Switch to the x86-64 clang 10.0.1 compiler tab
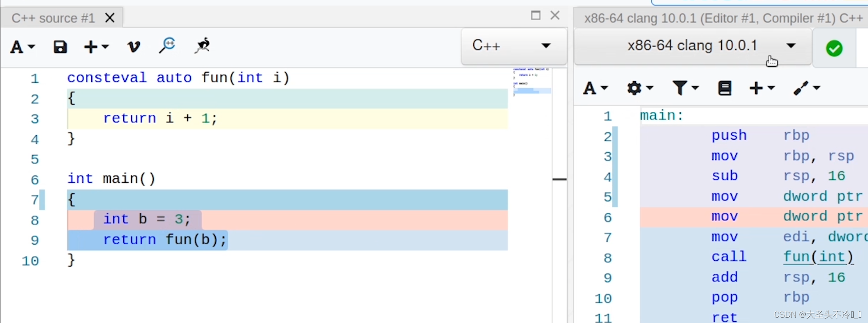 pyautogui.click(x=723, y=18)
